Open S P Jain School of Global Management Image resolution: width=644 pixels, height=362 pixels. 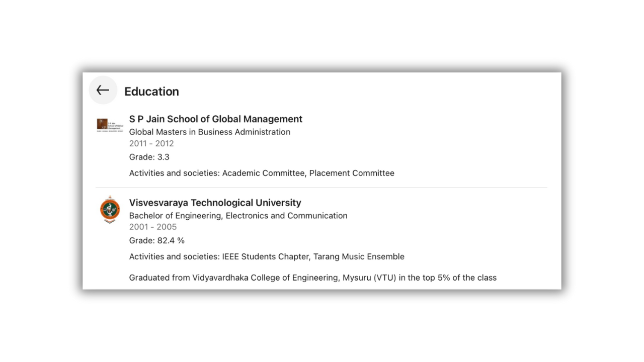point(215,119)
